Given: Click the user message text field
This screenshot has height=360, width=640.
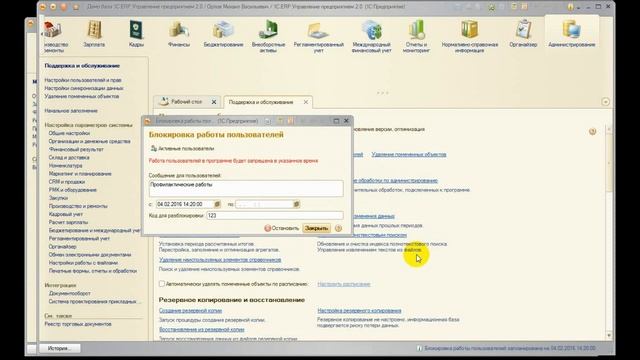Looking at the screenshot, I should pyautogui.click(x=246, y=188).
